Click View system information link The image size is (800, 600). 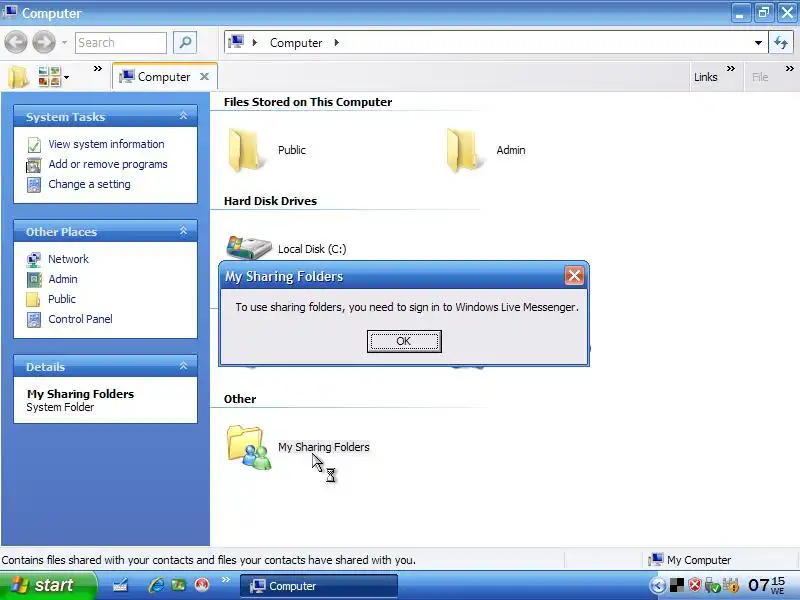(x=106, y=144)
